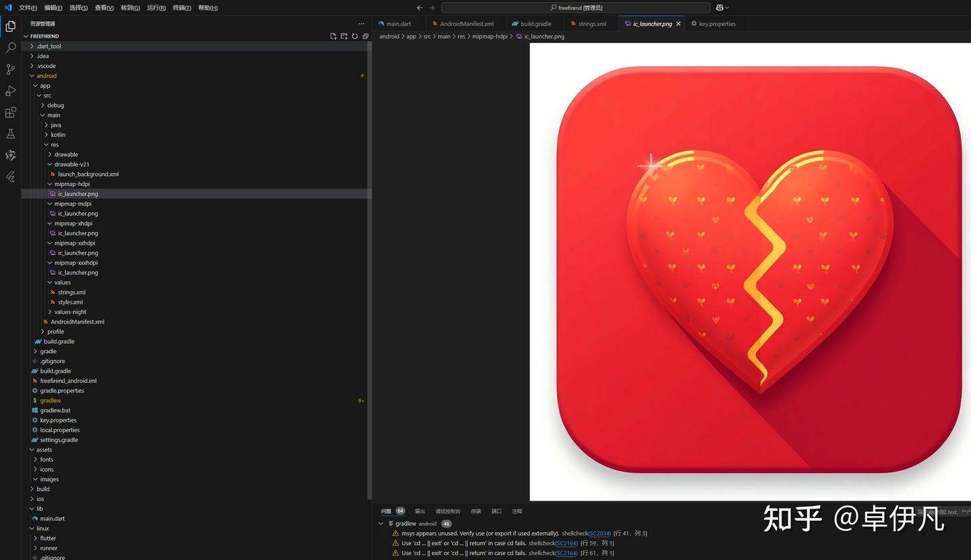The image size is (971, 560).
Task: Expand the debug folder
Action: pos(55,105)
